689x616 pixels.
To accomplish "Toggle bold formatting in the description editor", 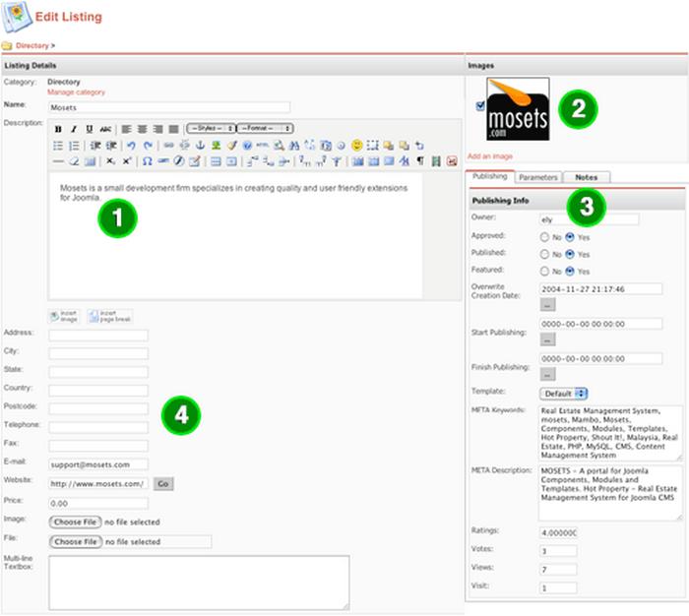I will point(58,129).
